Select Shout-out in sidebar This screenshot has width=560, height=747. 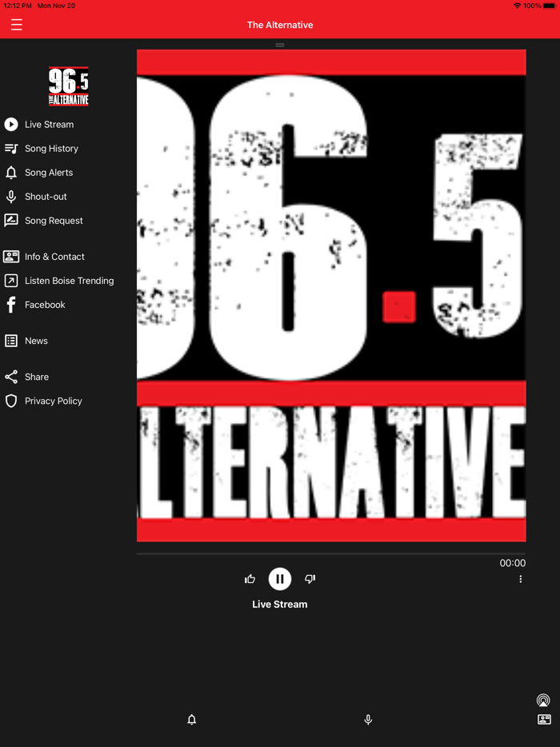46,196
